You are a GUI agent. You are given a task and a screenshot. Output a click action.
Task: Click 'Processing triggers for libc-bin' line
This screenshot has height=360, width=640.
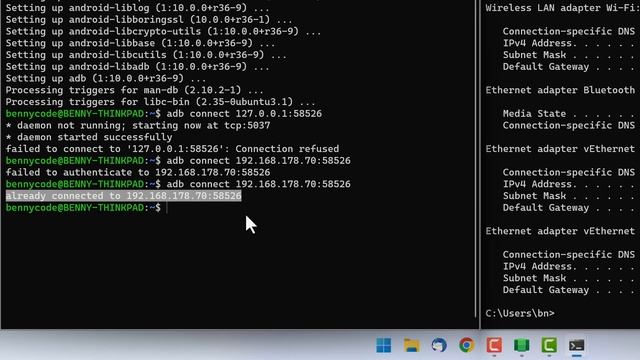pos(160,102)
